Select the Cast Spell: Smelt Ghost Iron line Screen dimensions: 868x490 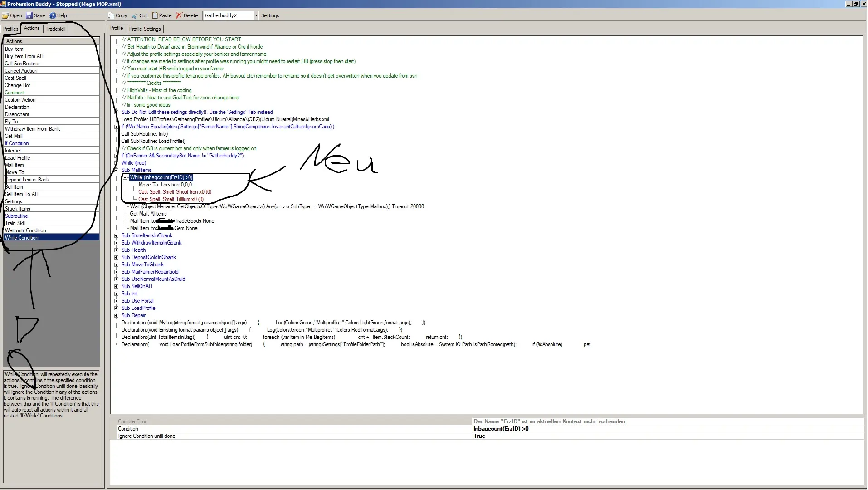(175, 192)
